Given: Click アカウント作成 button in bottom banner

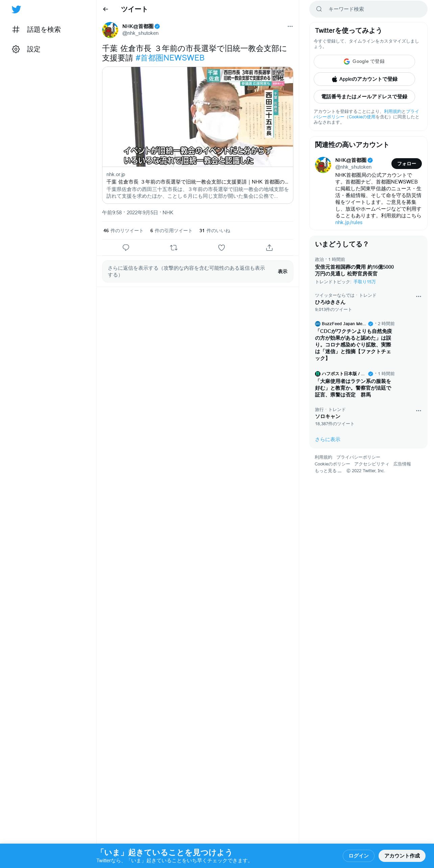Looking at the screenshot, I should [402, 856].
